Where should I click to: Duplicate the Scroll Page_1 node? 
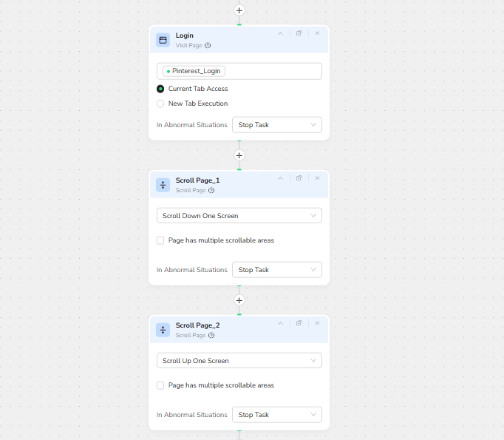299,178
